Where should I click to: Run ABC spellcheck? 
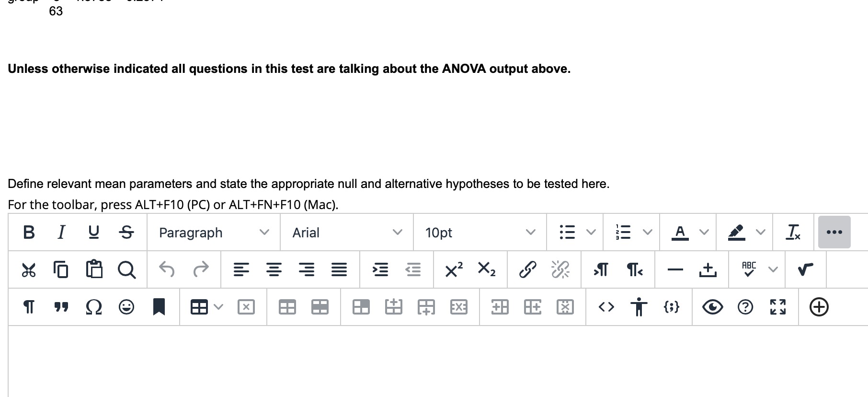[749, 269]
